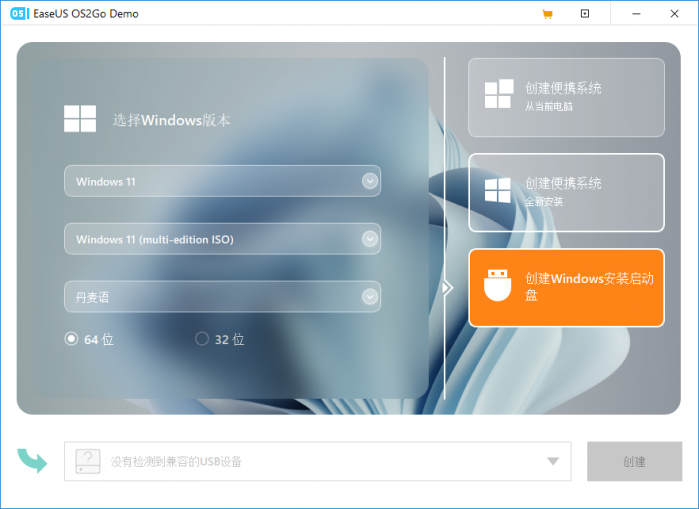Open the USB device selection dropdown
Viewport: 699px width, 509px height.
[x=317, y=461]
